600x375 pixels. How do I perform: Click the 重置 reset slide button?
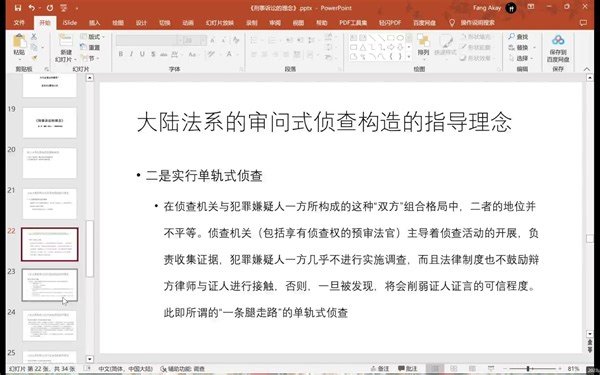pos(90,47)
